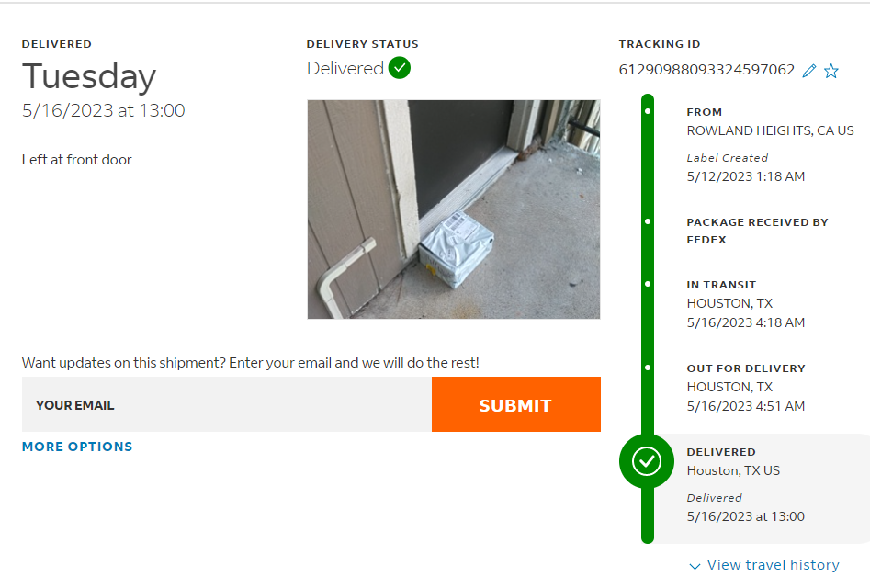The width and height of the screenshot is (870, 588).
Task: Click the Rowland Heights origin entry
Action: pos(770,130)
